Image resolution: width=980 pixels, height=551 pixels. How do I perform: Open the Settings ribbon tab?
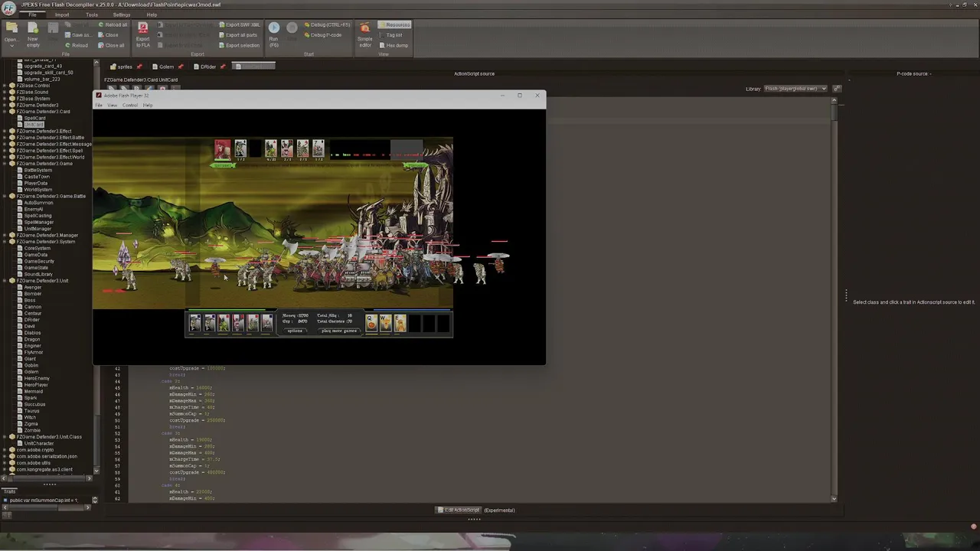122,15
